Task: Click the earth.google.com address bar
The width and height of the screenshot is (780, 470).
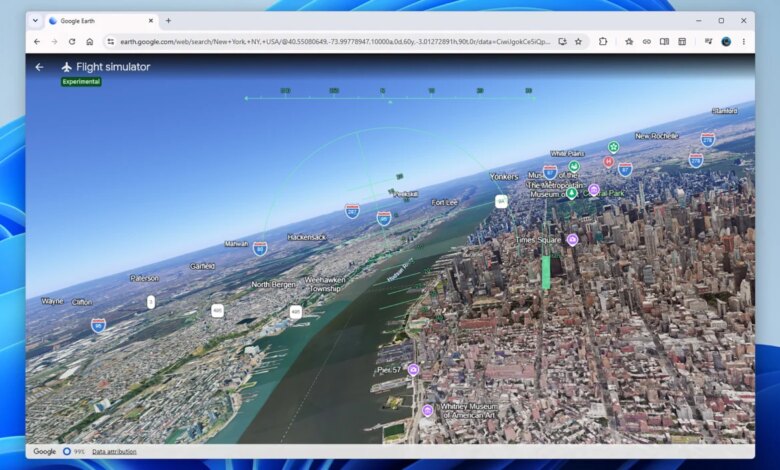Action: (335, 42)
